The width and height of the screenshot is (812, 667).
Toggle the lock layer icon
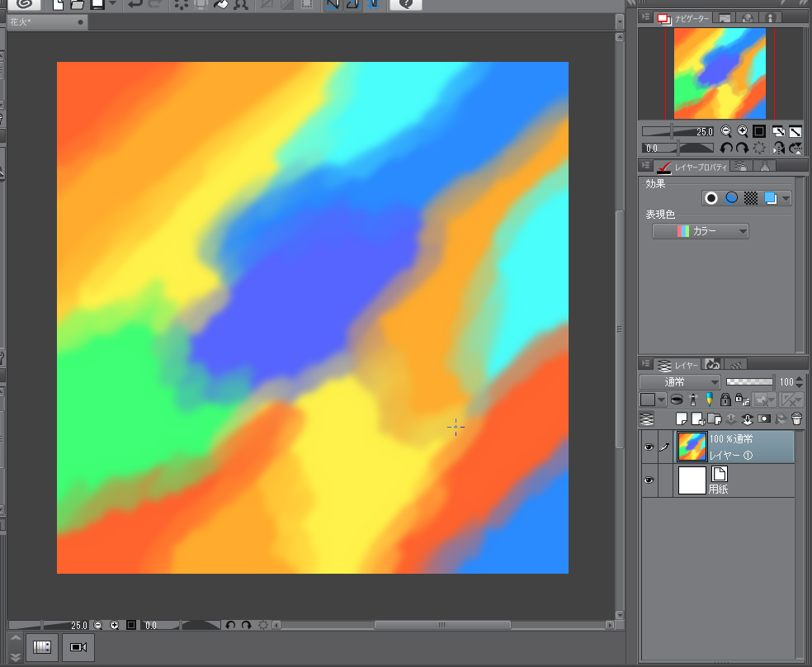pos(725,400)
